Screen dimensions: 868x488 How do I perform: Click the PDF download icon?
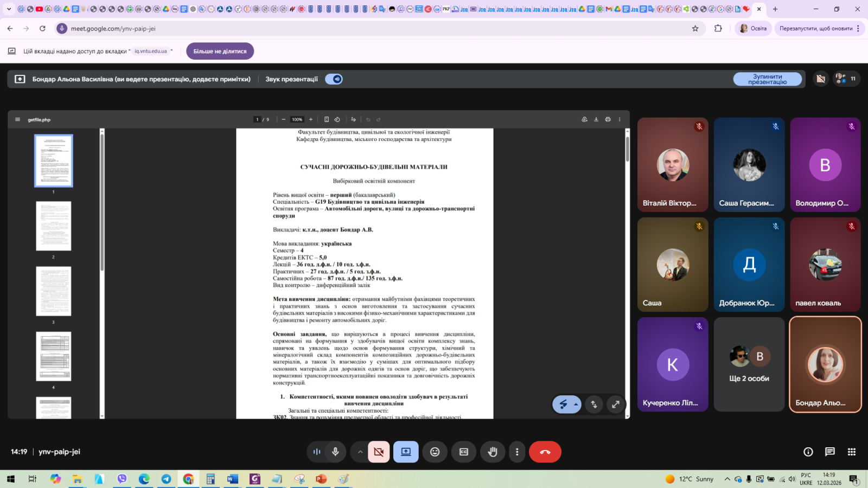pos(596,119)
